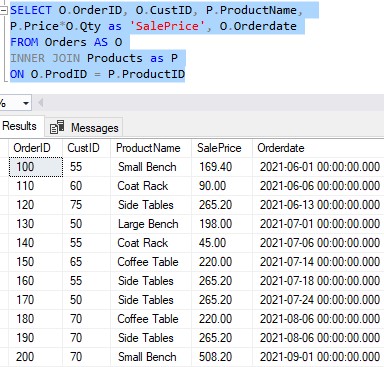Click CustID 60 cell
Screen dimensions: 384x367
coord(86,186)
